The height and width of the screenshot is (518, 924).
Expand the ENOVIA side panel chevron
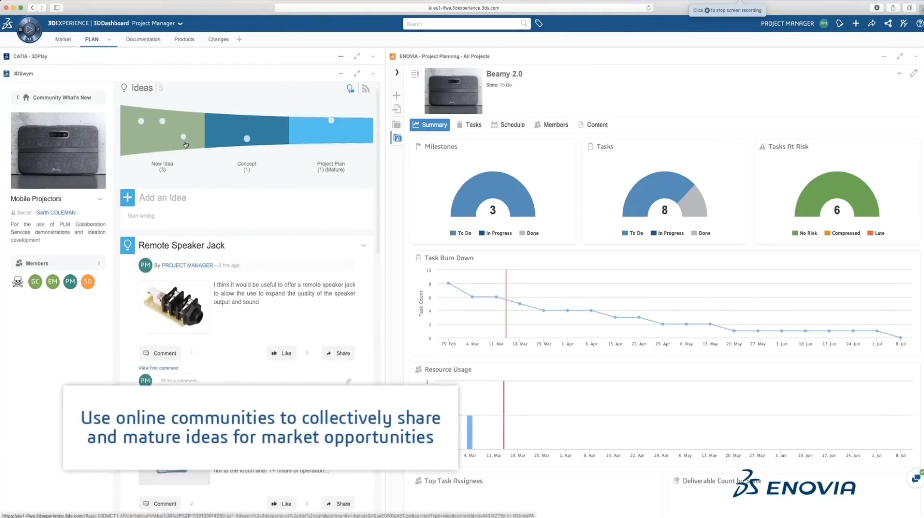(x=397, y=72)
